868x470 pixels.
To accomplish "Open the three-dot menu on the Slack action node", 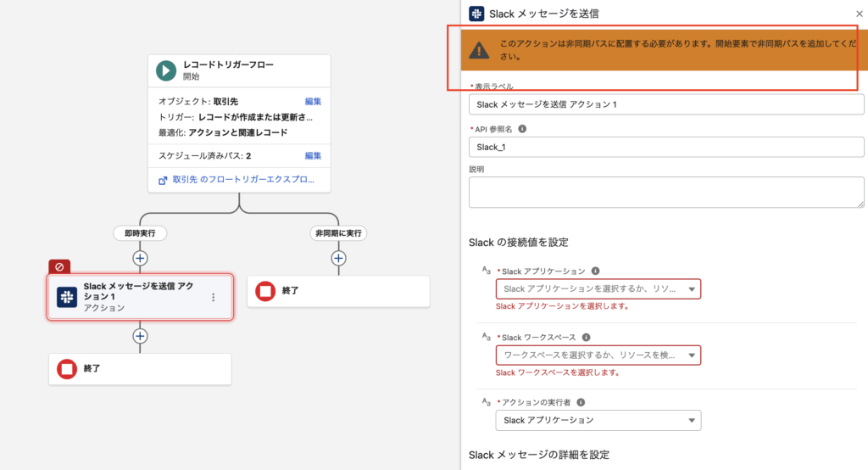I will 214,298.
